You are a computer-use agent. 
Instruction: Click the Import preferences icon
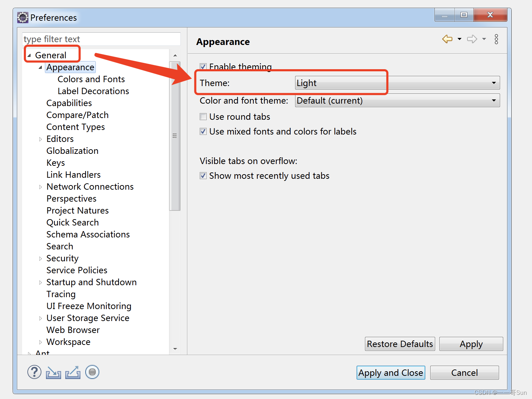pyautogui.click(x=53, y=372)
